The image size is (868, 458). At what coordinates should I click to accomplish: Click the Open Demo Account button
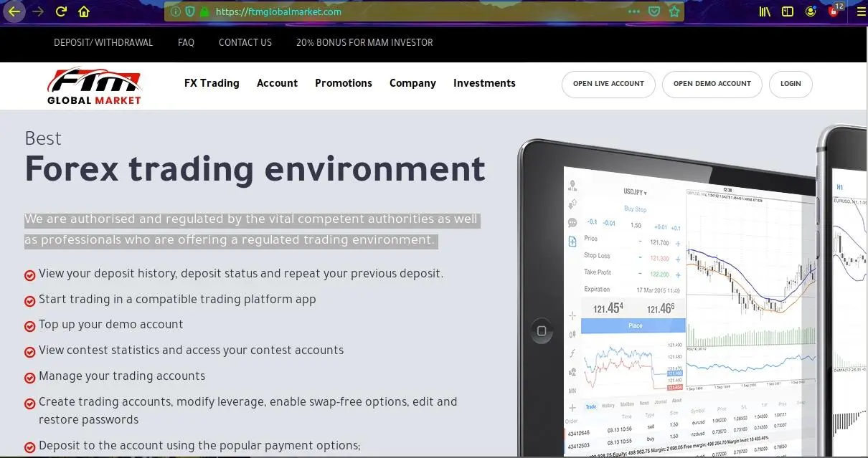coord(712,84)
